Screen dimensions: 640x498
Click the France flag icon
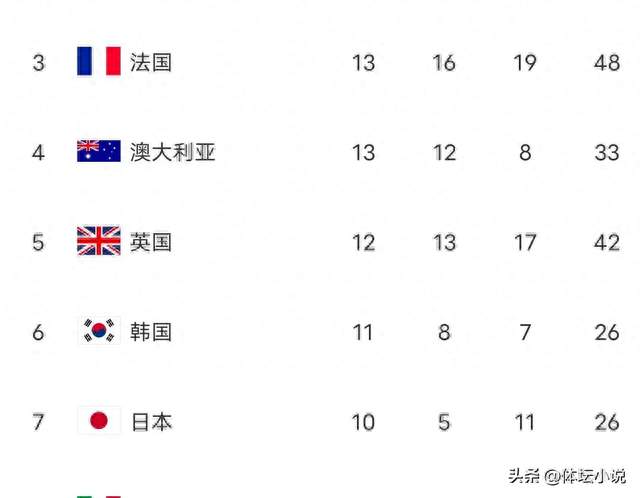pos(99,61)
